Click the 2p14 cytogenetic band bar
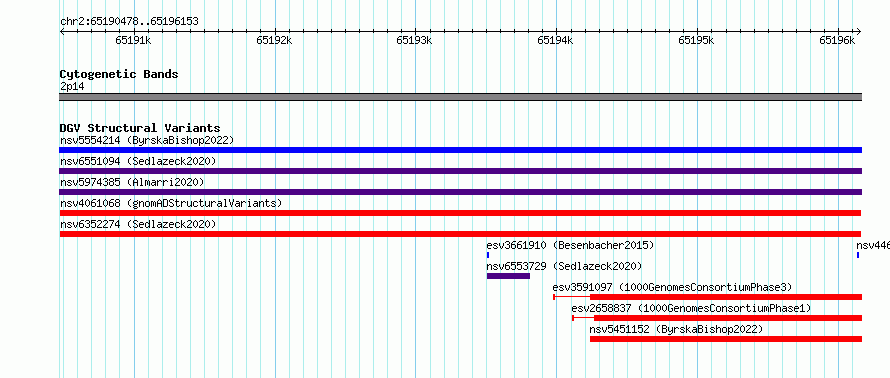 (x=460, y=97)
